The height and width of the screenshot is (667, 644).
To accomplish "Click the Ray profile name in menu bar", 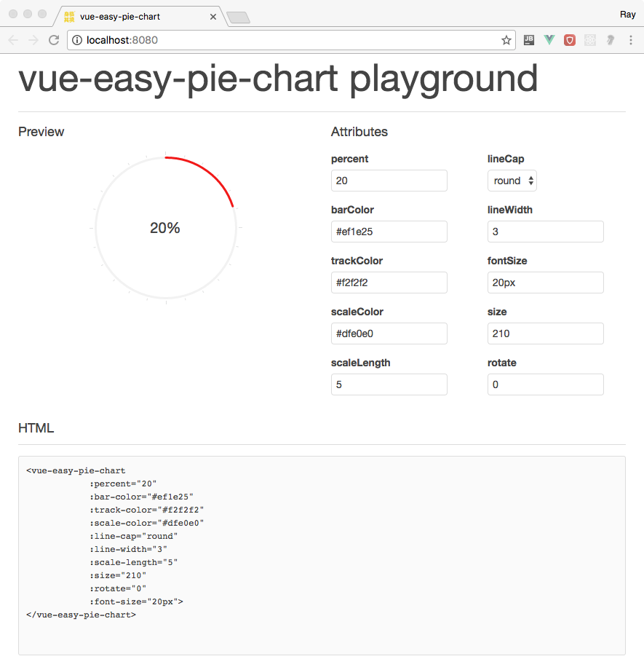I will [627, 14].
